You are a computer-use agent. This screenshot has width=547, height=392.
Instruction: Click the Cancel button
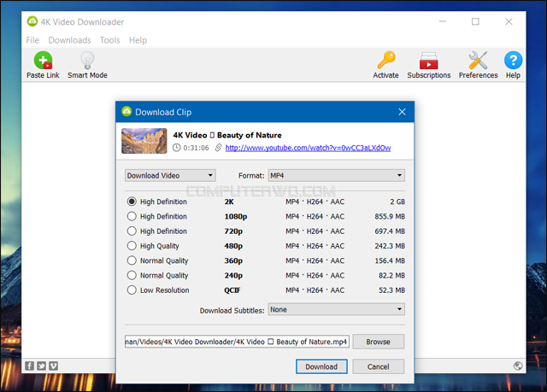[378, 366]
